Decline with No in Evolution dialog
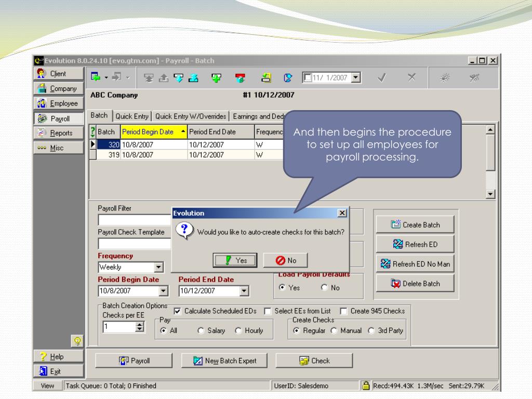The height and width of the screenshot is (399, 532). [x=286, y=260]
